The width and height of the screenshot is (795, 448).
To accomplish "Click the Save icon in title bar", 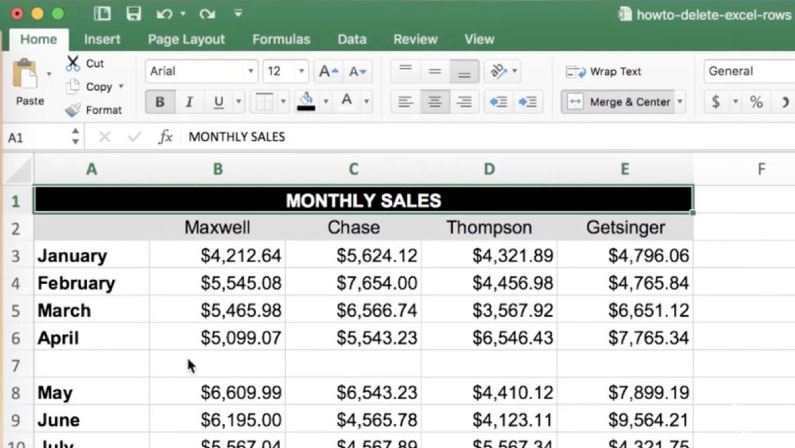I will 134,14.
